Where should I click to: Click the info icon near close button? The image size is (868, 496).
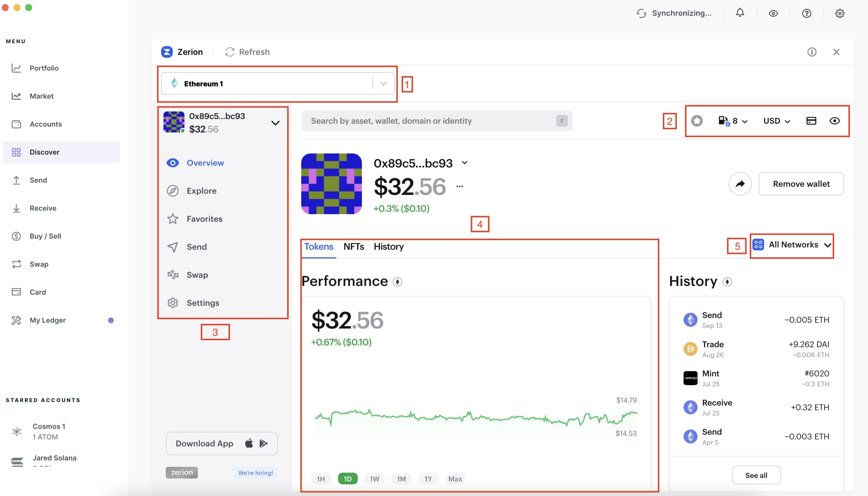coord(811,52)
